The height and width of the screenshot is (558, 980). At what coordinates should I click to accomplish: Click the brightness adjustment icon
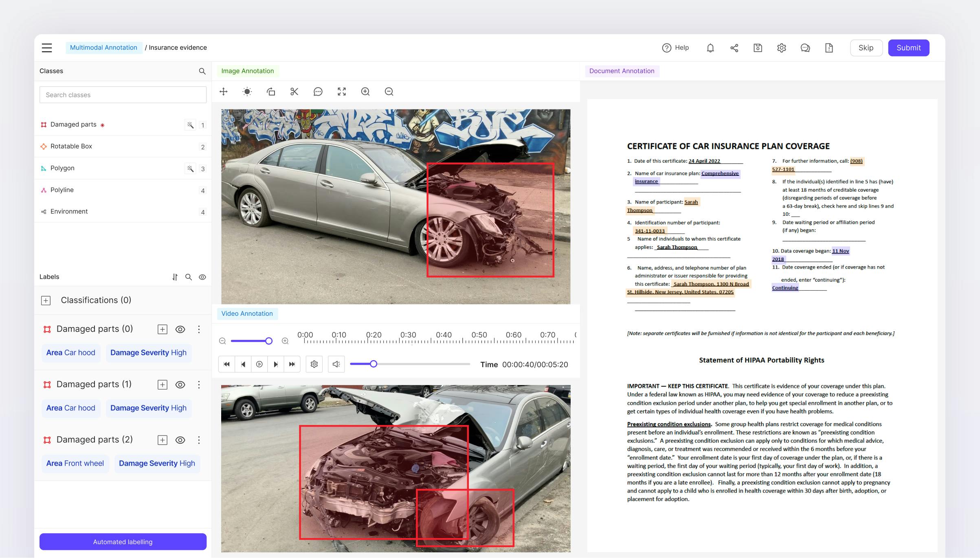pos(247,92)
